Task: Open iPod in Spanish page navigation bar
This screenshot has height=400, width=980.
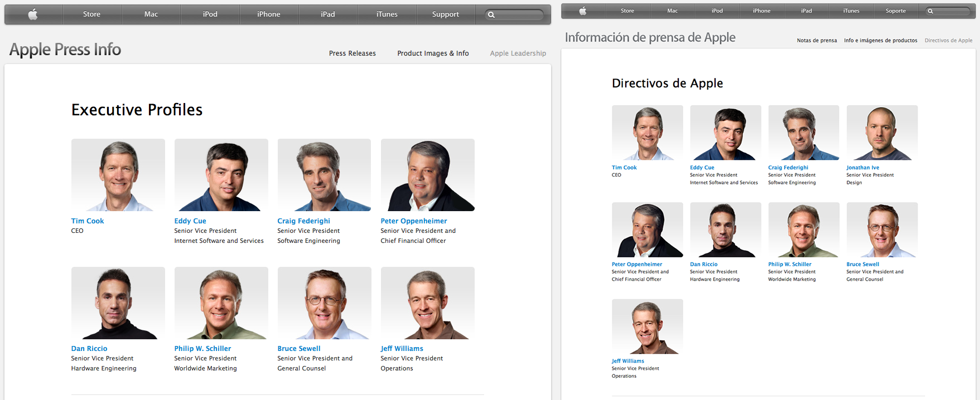Action: click(717, 11)
